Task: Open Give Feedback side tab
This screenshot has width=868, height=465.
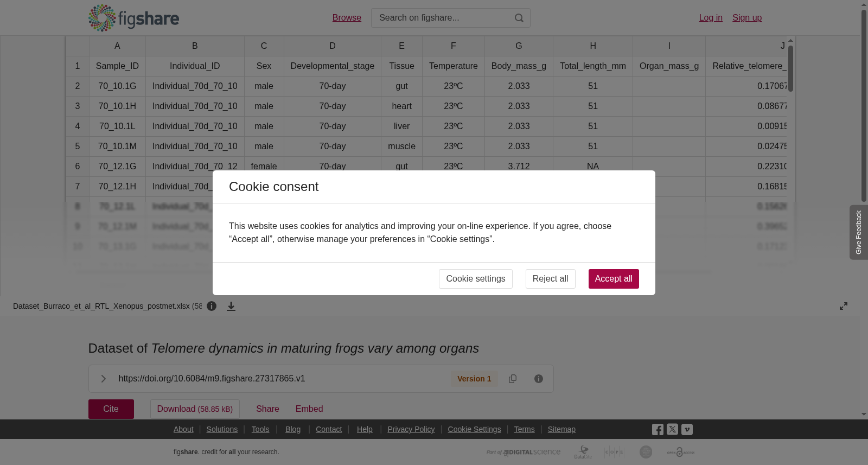Action: coord(859,232)
